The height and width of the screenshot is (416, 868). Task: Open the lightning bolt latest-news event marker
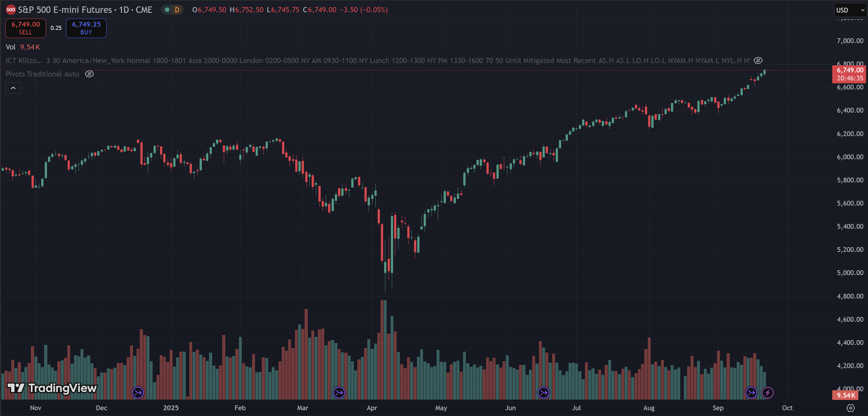click(x=768, y=393)
